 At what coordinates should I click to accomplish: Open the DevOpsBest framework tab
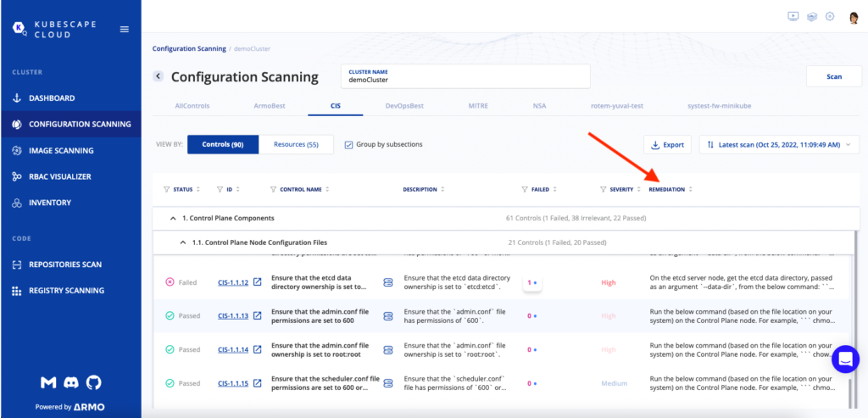pos(404,106)
